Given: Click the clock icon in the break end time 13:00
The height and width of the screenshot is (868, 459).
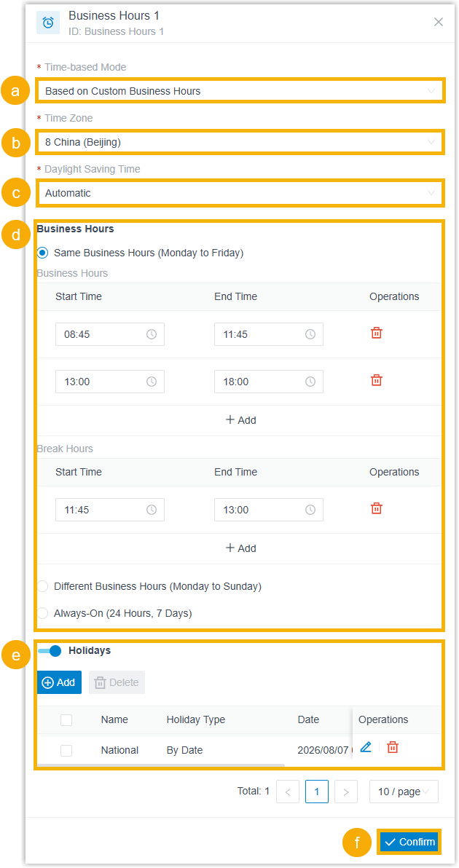Looking at the screenshot, I should 310,510.
